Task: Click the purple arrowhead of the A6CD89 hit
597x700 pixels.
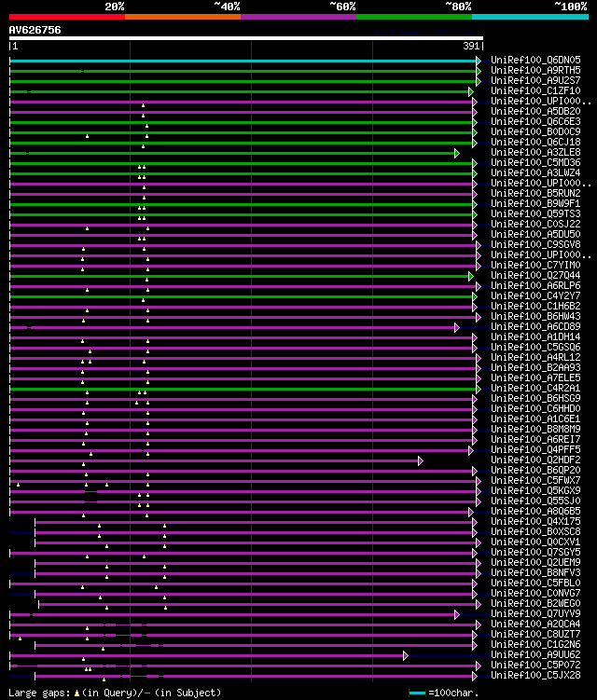Action: [x=457, y=328]
